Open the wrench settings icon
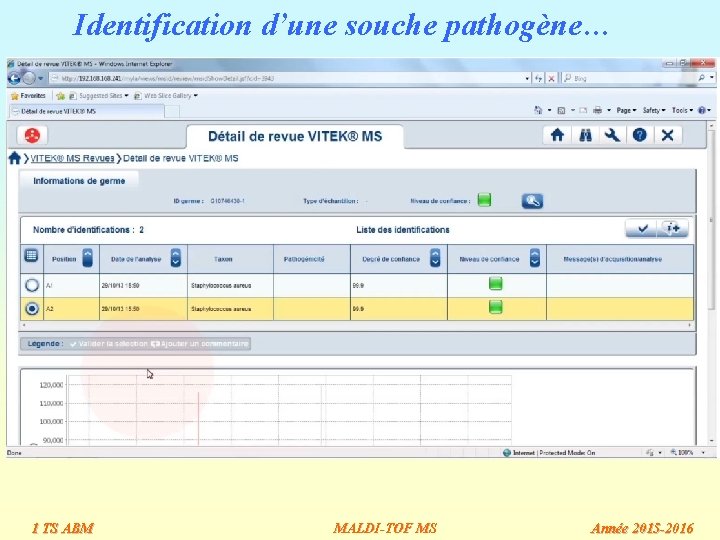Viewport: 720px width, 540px height. pos(612,135)
